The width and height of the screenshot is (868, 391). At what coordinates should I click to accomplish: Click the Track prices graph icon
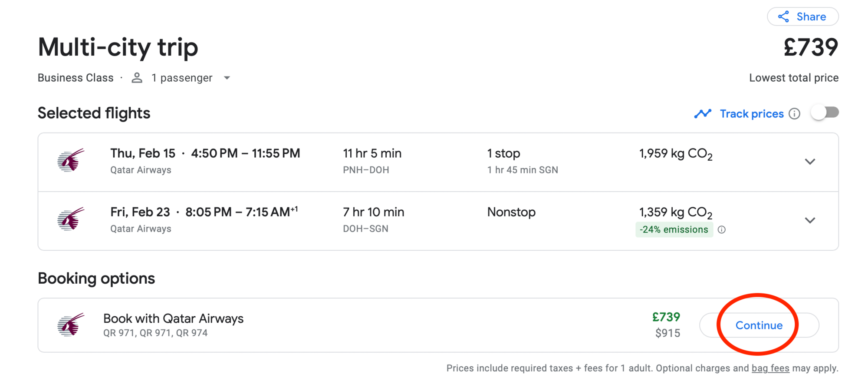tap(703, 114)
